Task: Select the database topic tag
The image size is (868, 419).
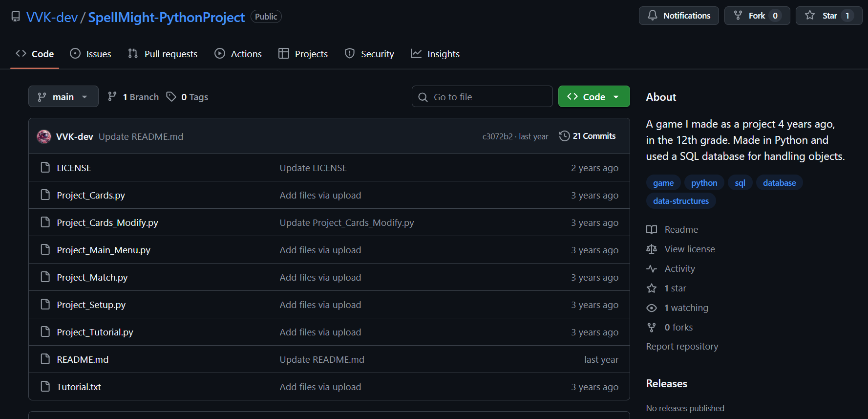Action: (x=780, y=183)
